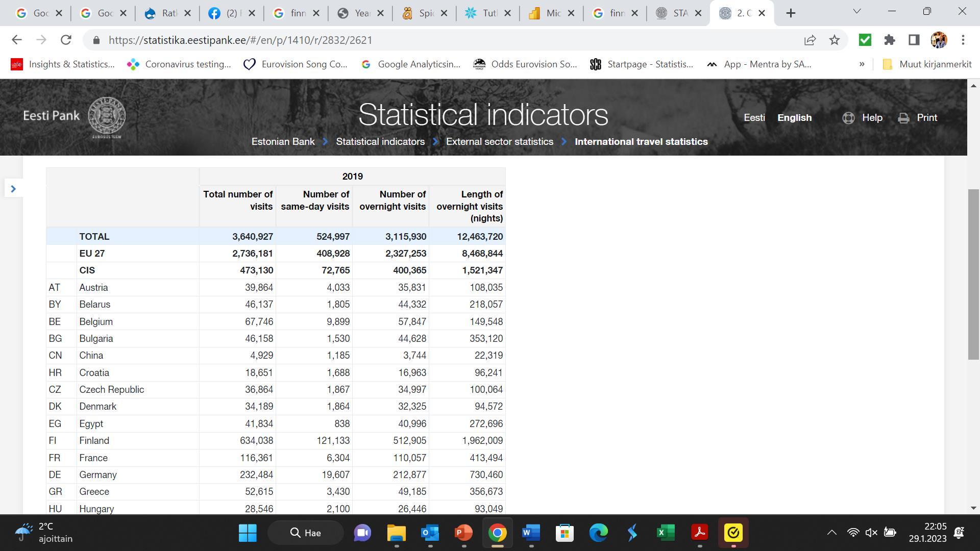Screen dimensions: 980x551
Task: Click the address bar URL field
Action: [x=449, y=40]
